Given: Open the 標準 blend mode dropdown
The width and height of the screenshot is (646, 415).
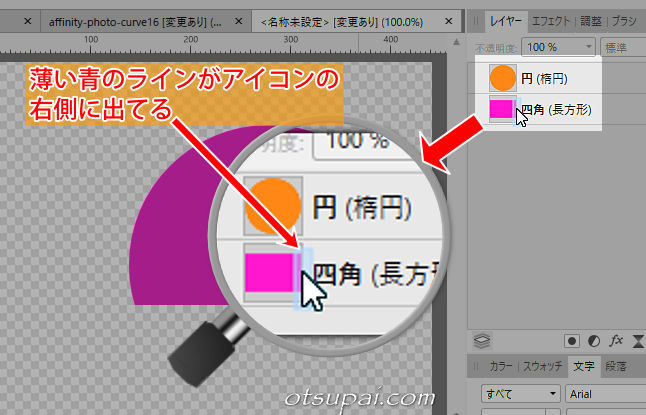Looking at the screenshot, I should pyautogui.click(x=622, y=47).
